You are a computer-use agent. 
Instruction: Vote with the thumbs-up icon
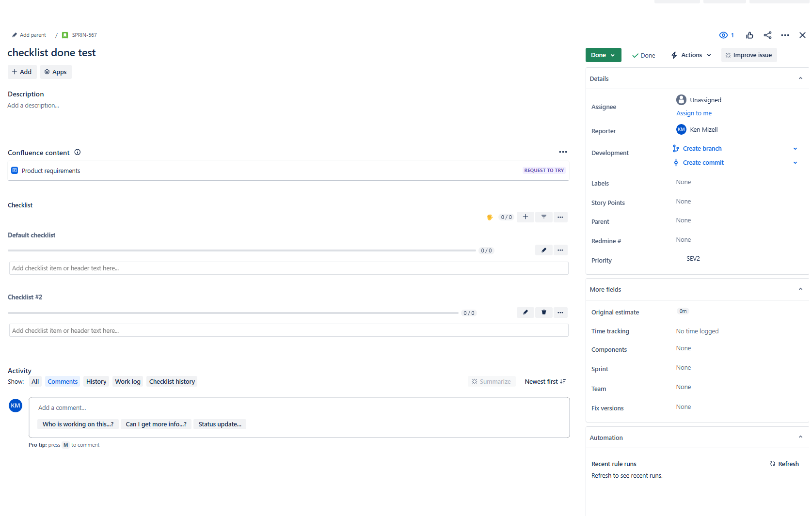749,35
